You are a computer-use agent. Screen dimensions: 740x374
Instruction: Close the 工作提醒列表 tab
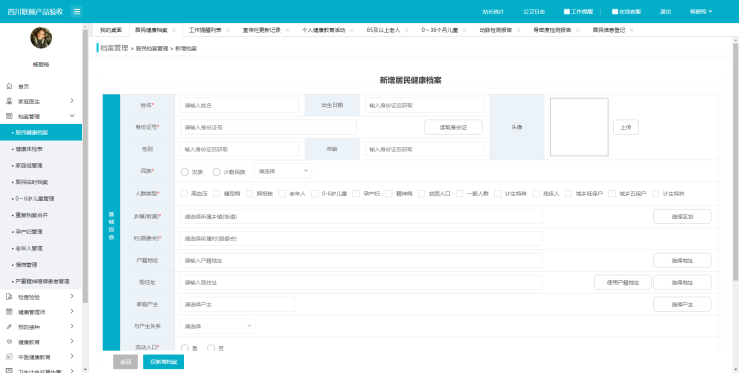[x=227, y=30]
